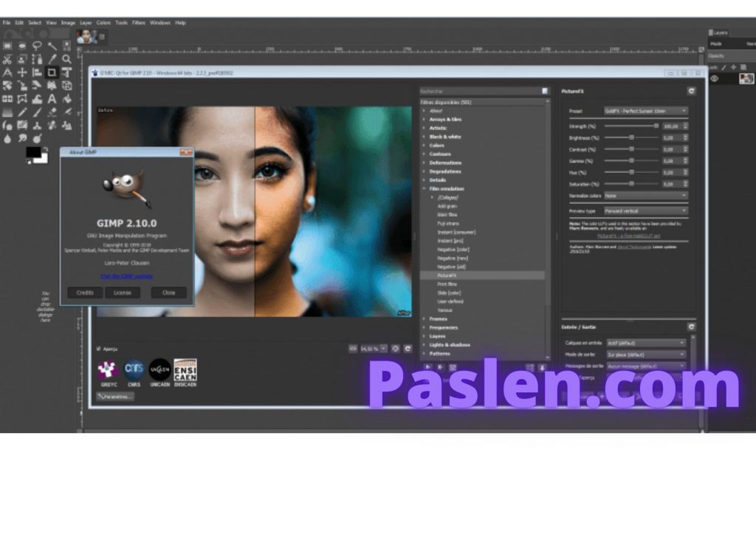Image resolution: width=756 pixels, height=535 pixels.
Task: Select the Zoom magnifier tool
Action: [x=67, y=59]
